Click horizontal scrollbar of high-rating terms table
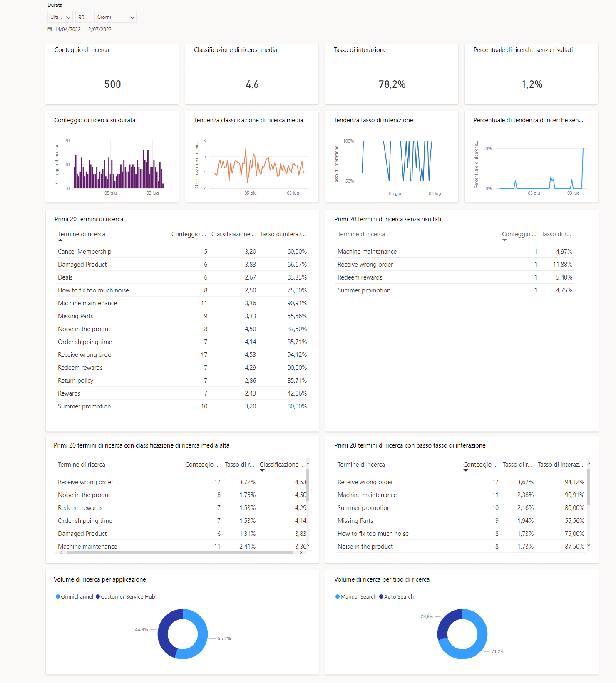 [x=179, y=553]
